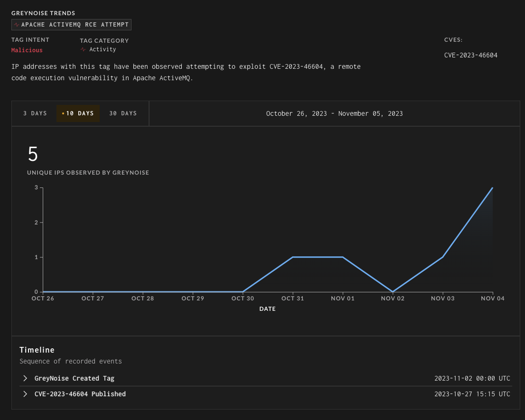Click the Activity category text
This screenshot has height=420, width=525.
coord(103,49)
